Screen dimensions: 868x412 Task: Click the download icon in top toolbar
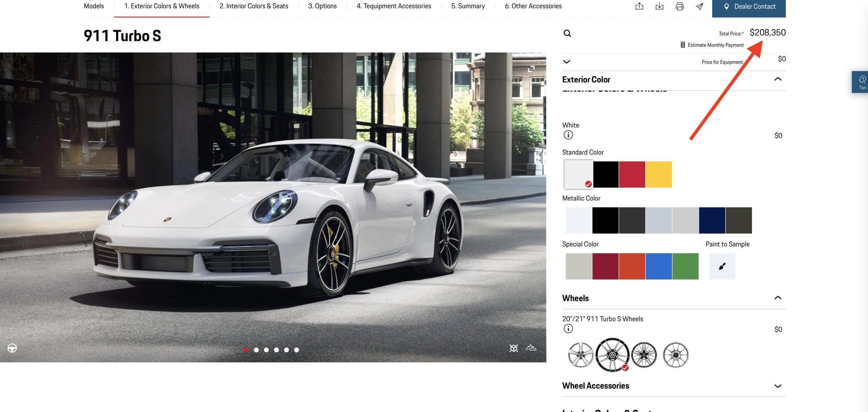tap(659, 6)
